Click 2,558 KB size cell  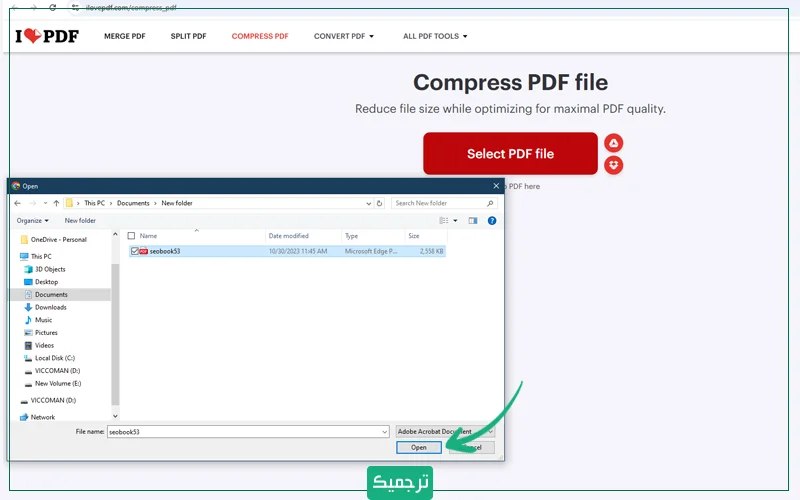(x=432, y=251)
